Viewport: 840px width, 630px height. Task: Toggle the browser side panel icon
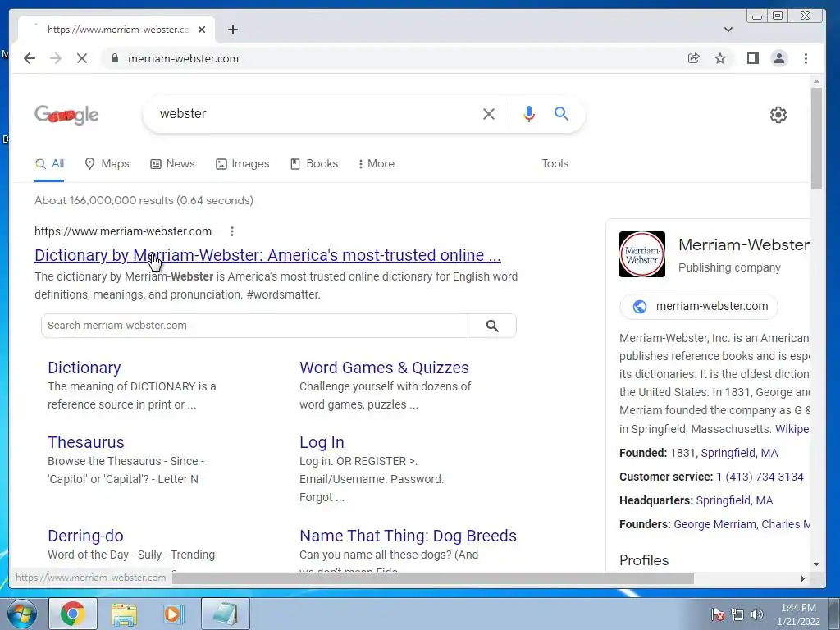753,58
